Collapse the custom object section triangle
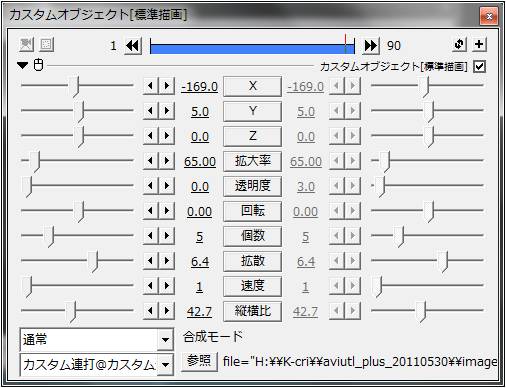The height and width of the screenshot is (388, 506). tap(23, 65)
